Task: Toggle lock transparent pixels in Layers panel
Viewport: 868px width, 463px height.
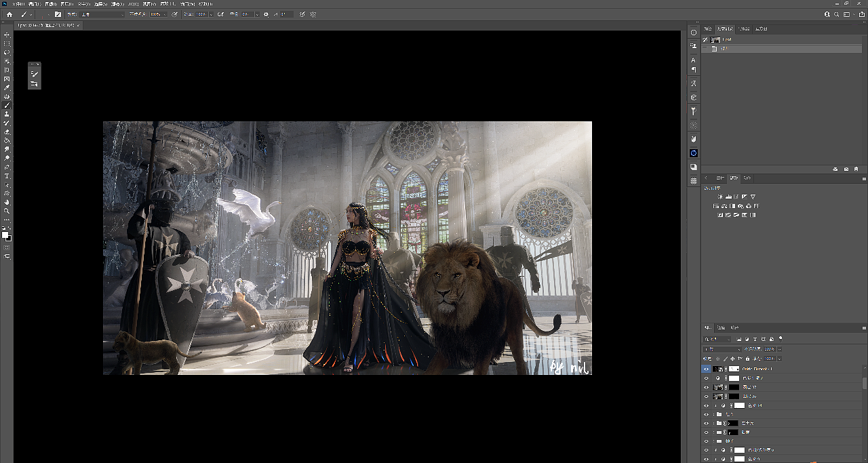Action: [717, 359]
